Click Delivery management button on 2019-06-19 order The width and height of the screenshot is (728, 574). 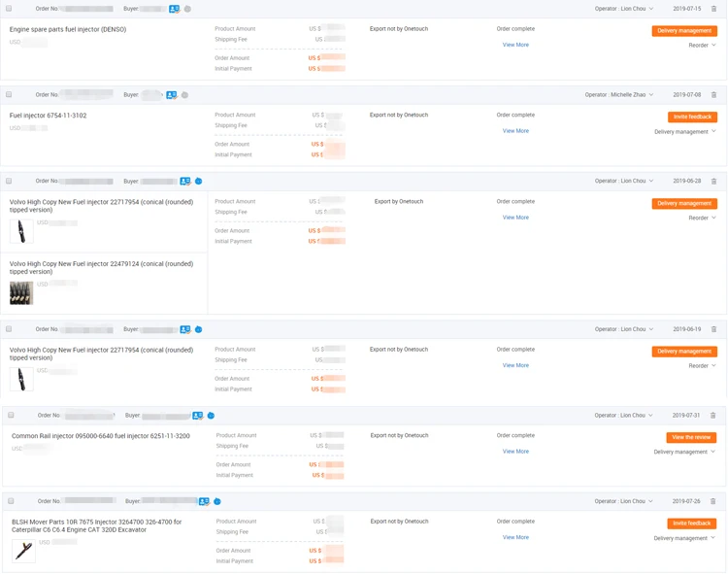pyautogui.click(x=684, y=352)
